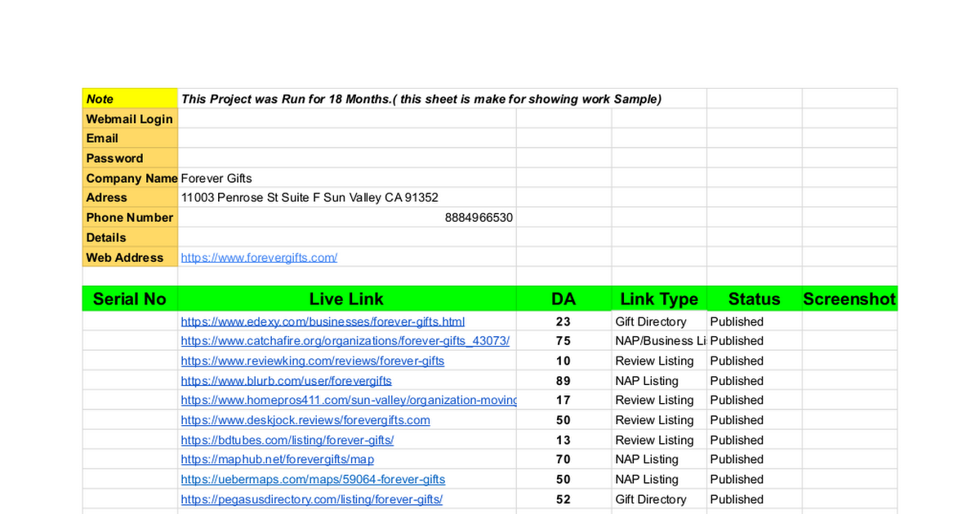Select Published status in bdtubes row
The image size is (980, 514).
tap(755, 440)
